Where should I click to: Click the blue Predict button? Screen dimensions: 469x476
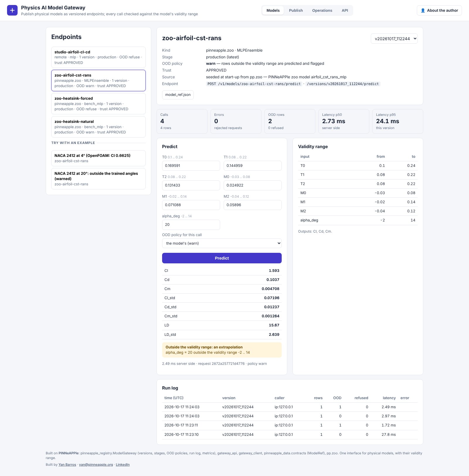tap(222, 258)
